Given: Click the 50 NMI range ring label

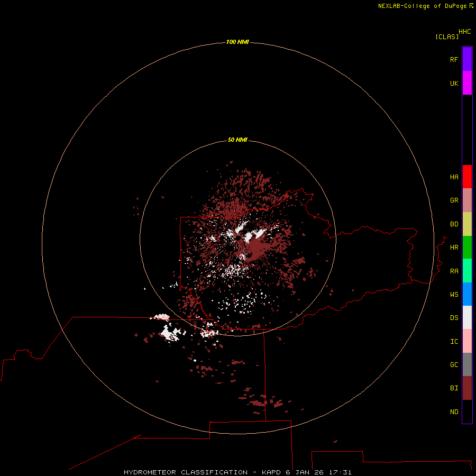Looking at the screenshot, I should pos(237,140).
